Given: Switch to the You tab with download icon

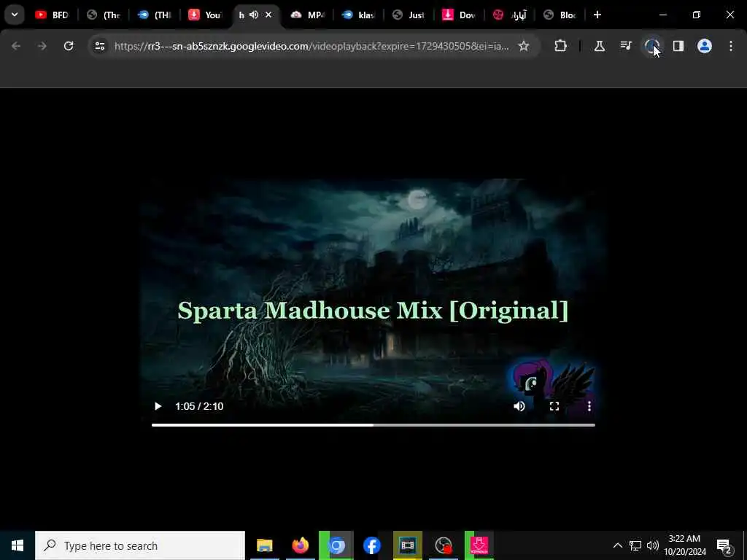Looking at the screenshot, I should 205,15.
